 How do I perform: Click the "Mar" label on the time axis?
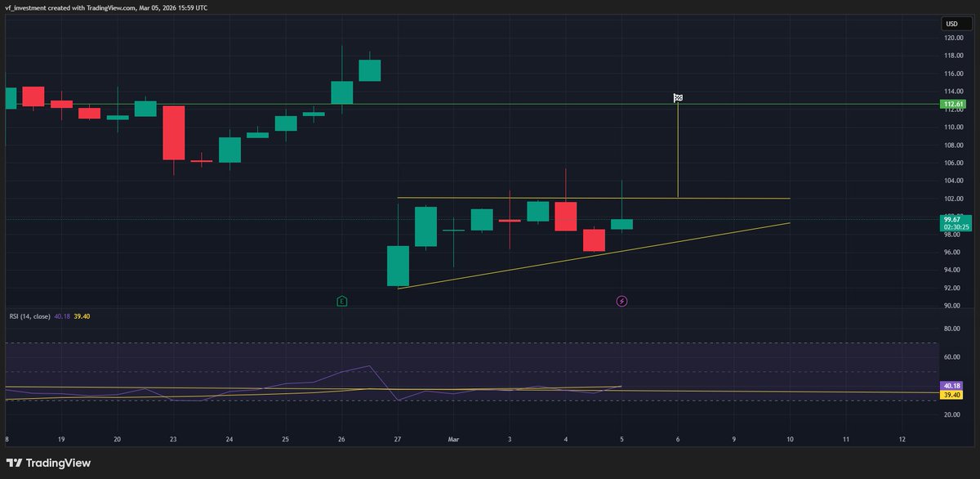(453, 439)
